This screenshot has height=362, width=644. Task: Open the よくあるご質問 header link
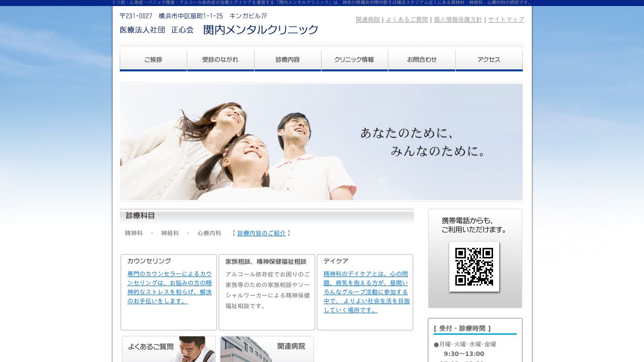point(406,20)
